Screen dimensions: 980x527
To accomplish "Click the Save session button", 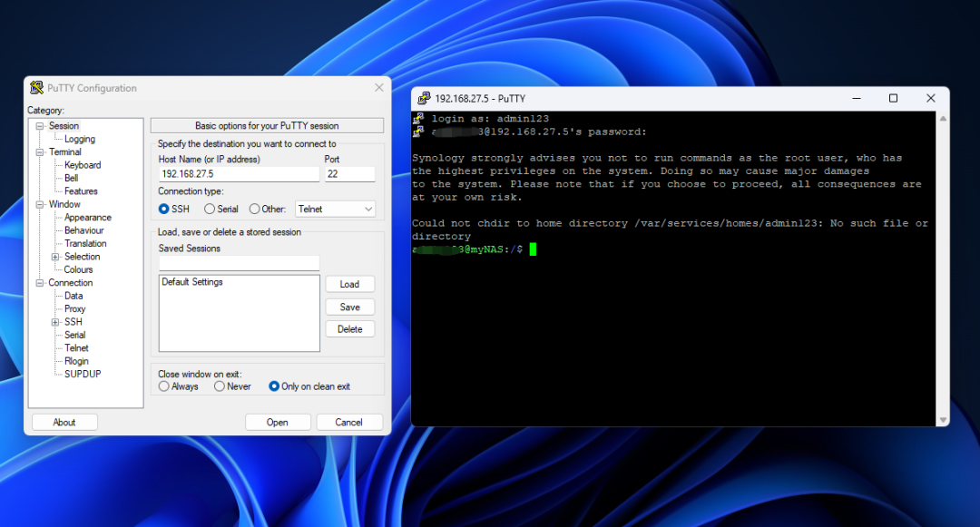I will 349,307.
